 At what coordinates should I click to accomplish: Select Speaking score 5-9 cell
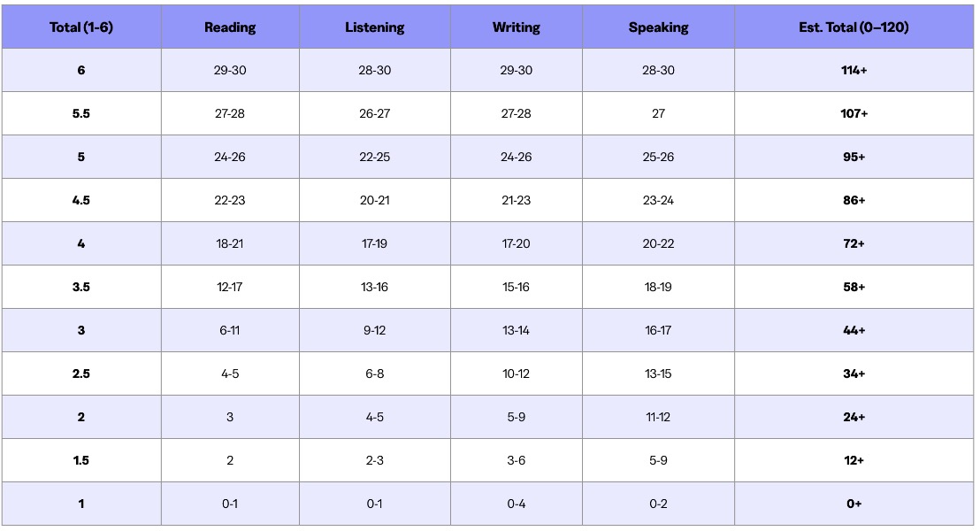[x=658, y=460]
